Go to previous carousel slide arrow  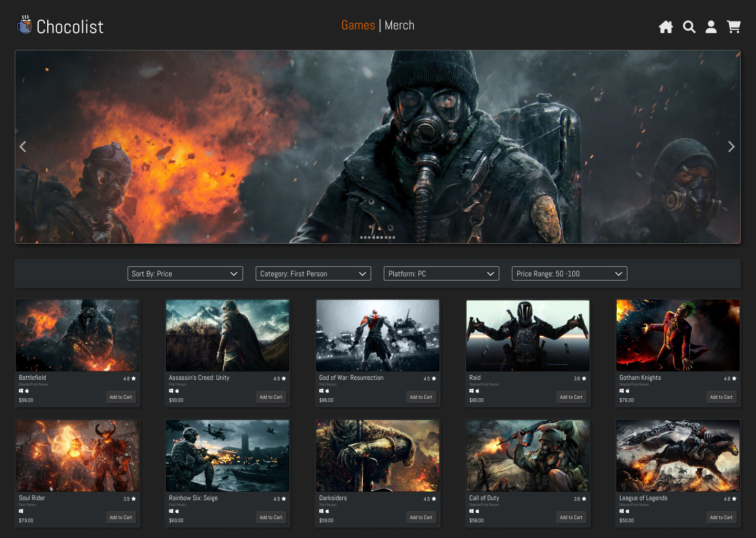pos(23,147)
